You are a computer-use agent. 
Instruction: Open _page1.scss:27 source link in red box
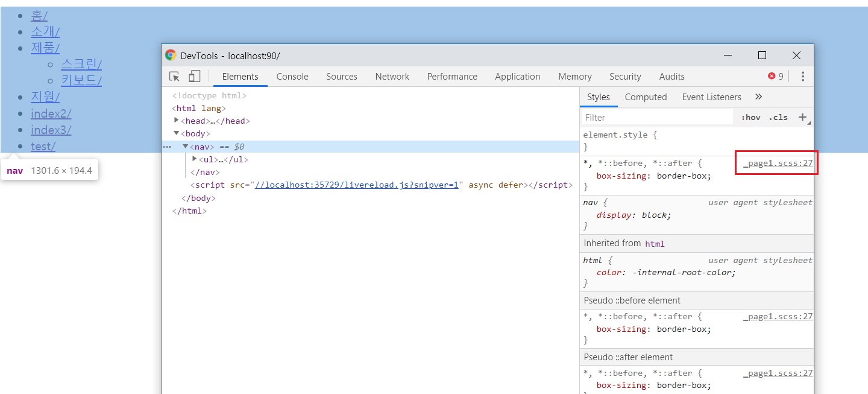click(778, 164)
